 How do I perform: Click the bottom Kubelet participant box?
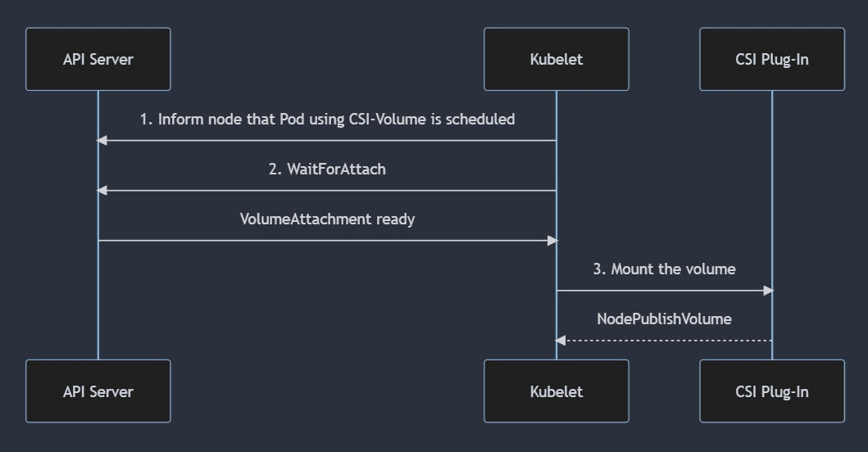coord(557,391)
